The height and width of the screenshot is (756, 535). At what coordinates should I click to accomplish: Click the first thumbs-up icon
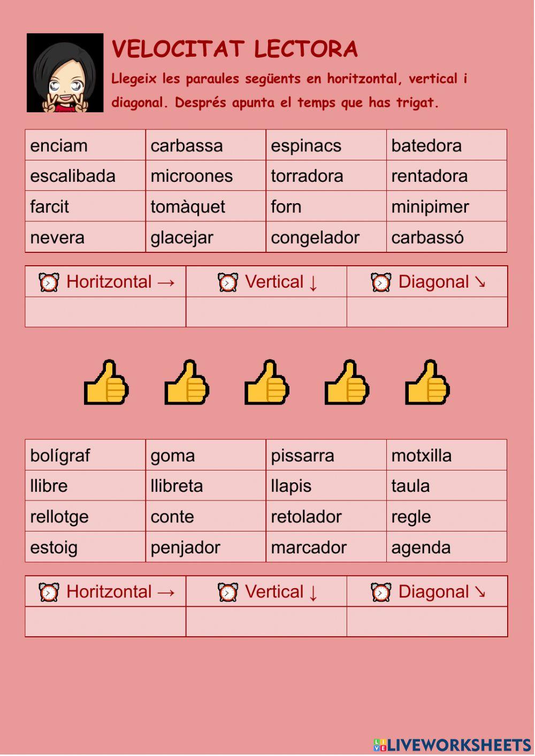(x=106, y=382)
